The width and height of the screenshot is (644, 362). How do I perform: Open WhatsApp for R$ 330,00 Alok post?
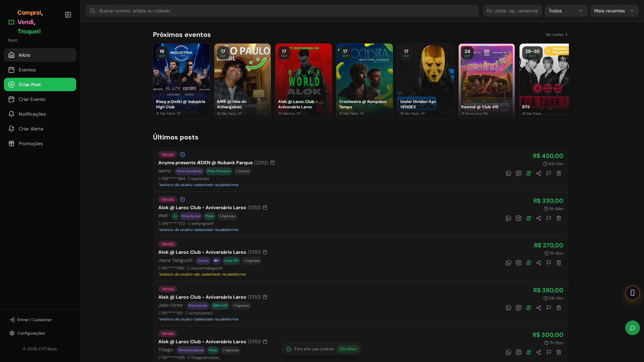coord(508,218)
